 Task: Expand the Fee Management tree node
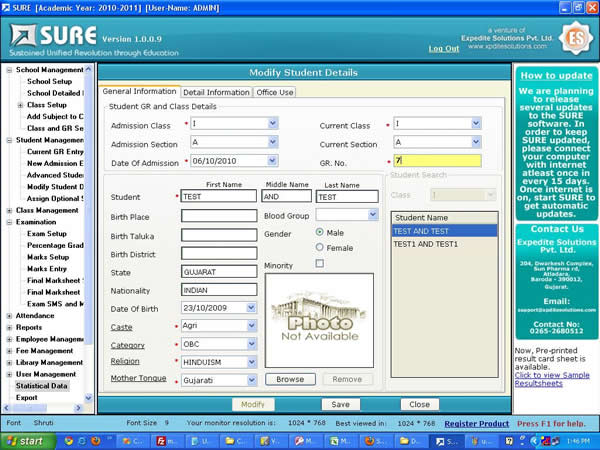[x=10, y=351]
